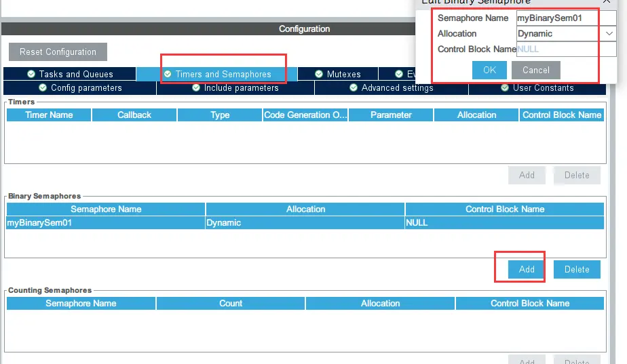Click the Code Generation column header in Timers
627x364 pixels.
(305, 115)
